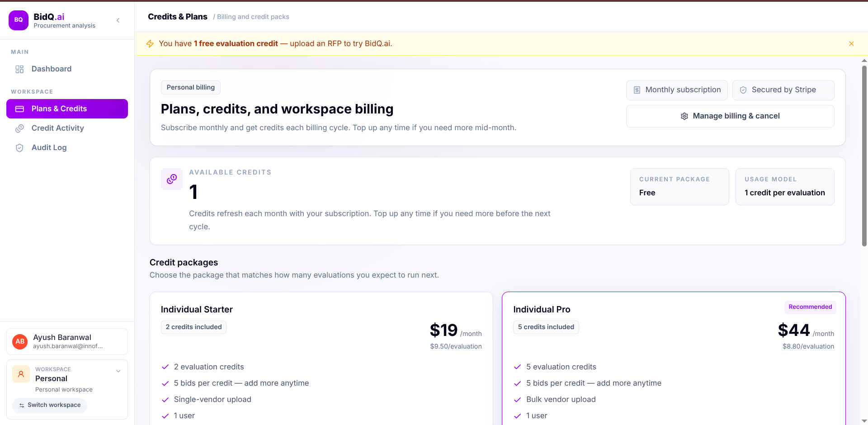Click the available credits coin icon

pyautogui.click(x=172, y=179)
